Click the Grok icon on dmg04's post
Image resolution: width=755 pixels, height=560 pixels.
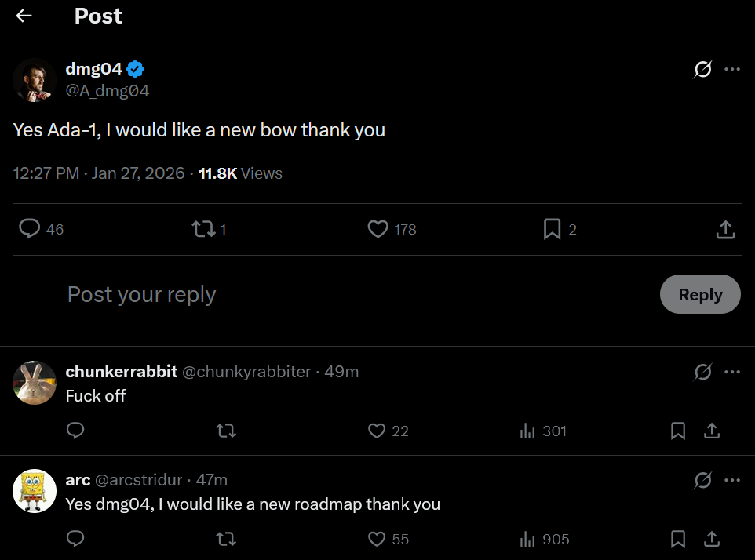click(x=702, y=69)
